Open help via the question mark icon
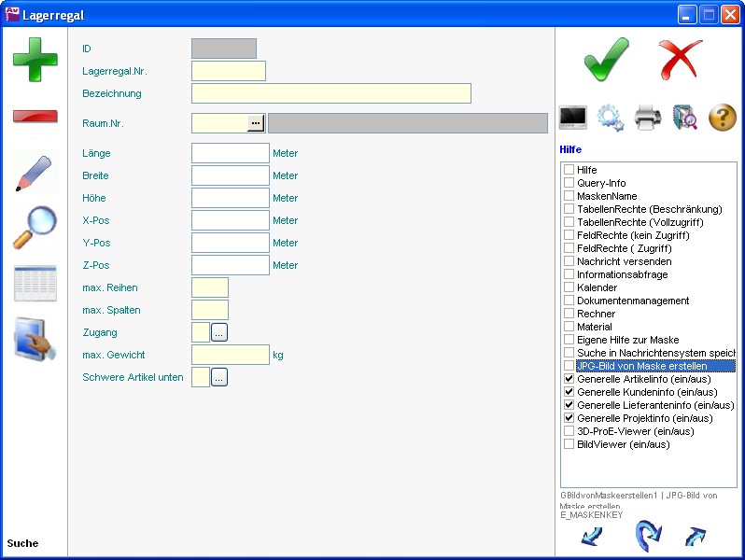Image resolution: width=745 pixels, height=560 pixels. tap(723, 118)
